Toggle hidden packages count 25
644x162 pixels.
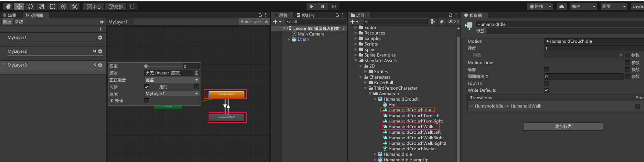point(453,22)
